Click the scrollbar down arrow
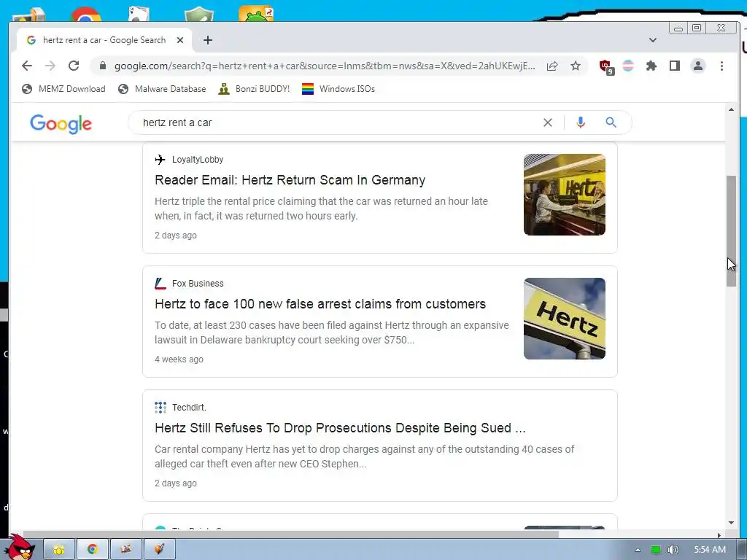 point(731,523)
